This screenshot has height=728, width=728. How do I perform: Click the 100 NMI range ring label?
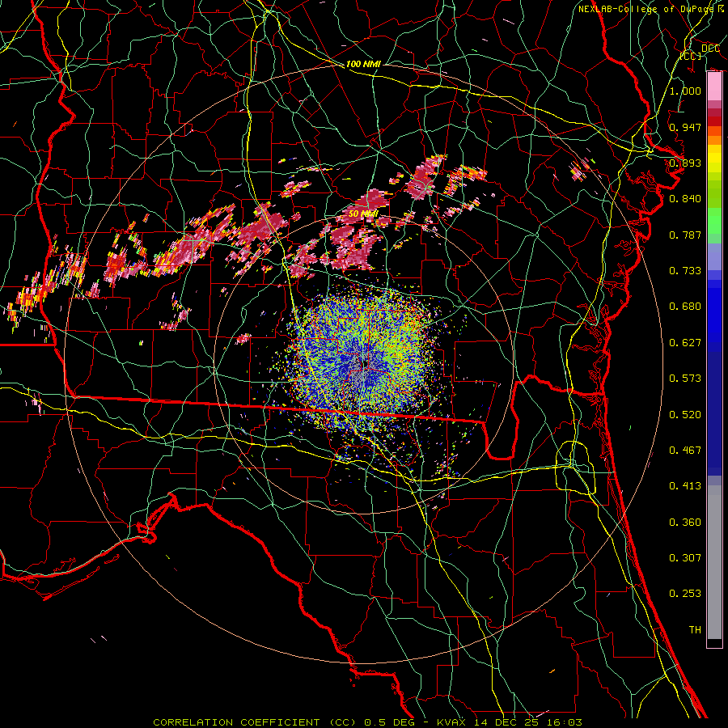363,64
